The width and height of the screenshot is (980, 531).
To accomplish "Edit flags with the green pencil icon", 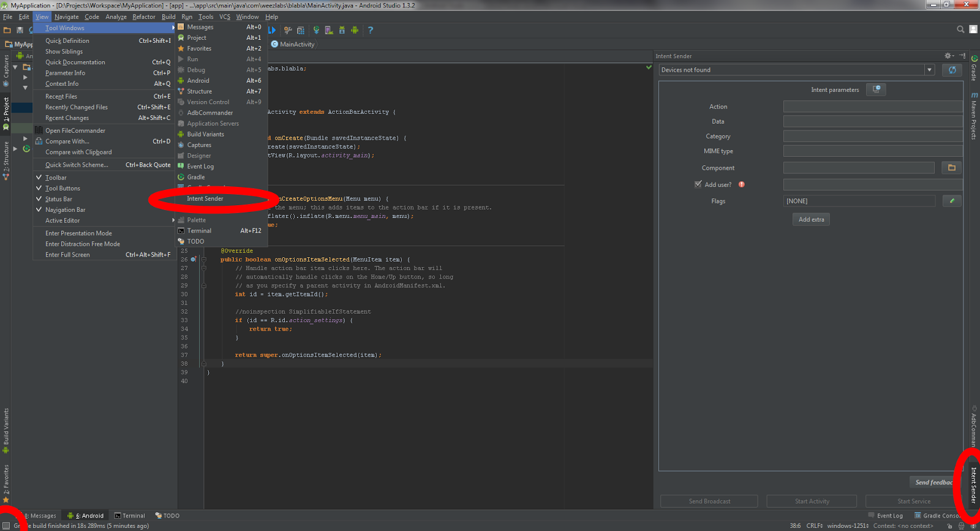I will pyautogui.click(x=952, y=201).
